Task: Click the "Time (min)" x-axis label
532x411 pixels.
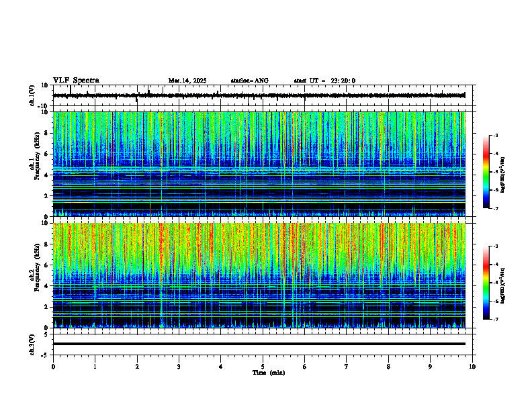Action: pos(269,373)
